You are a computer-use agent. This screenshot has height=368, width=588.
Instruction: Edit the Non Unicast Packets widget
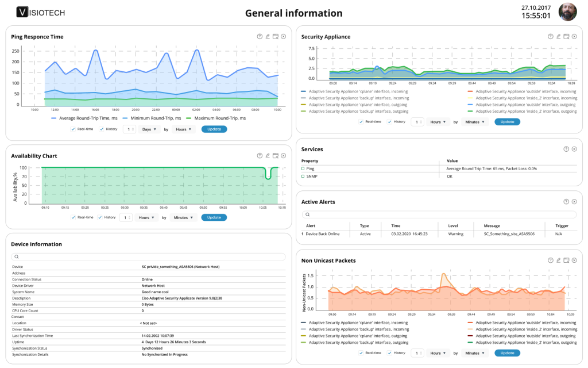(558, 260)
